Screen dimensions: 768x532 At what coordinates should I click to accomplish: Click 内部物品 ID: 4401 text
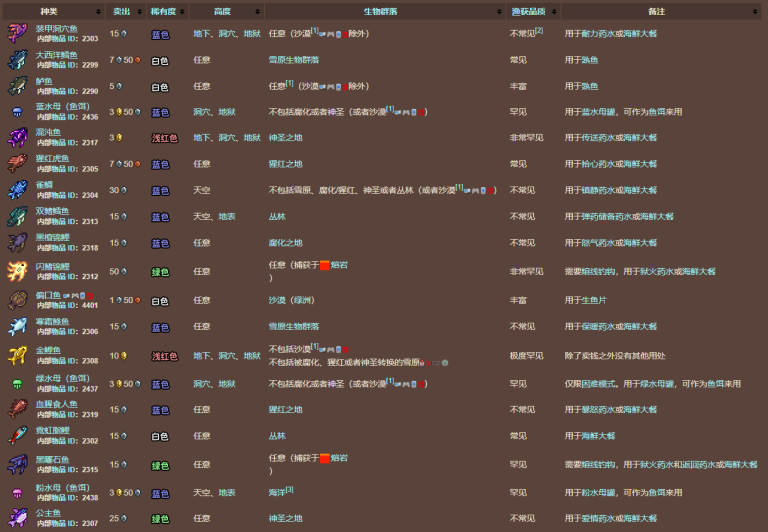[68, 305]
